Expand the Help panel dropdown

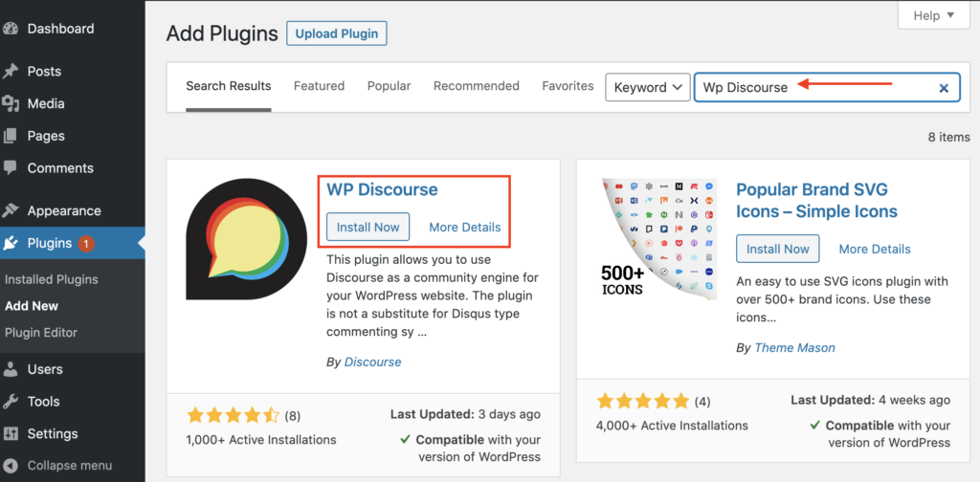point(934,15)
